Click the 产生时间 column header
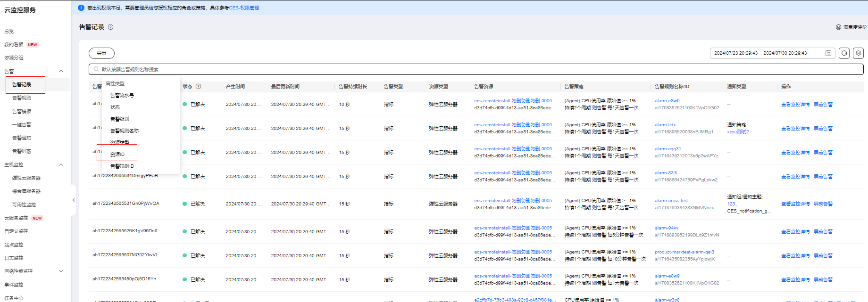The image size is (868, 302). (x=235, y=87)
